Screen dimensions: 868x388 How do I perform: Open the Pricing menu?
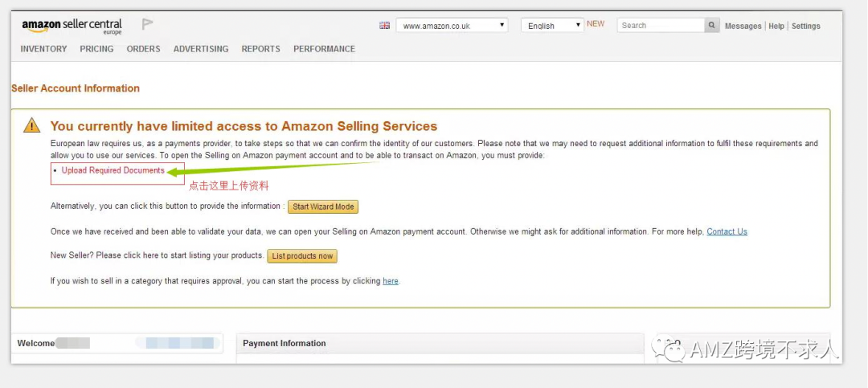click(x=96, y=49)
